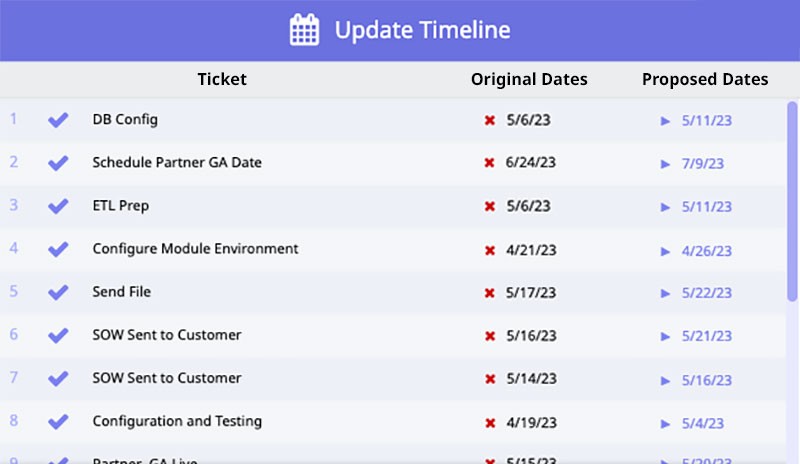Select proposed date 5/21/23
This screenshot has width=800, height=464.
tap(707, 336)
